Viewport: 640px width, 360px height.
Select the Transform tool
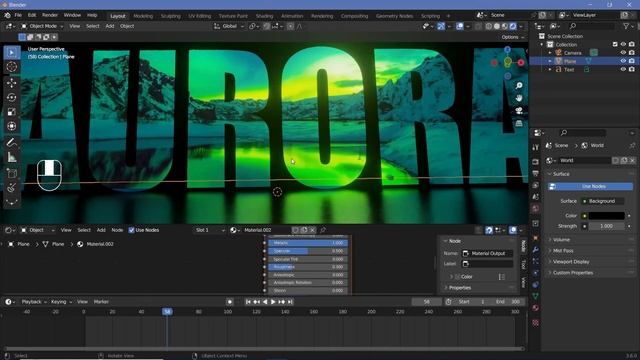click(12, 126)
